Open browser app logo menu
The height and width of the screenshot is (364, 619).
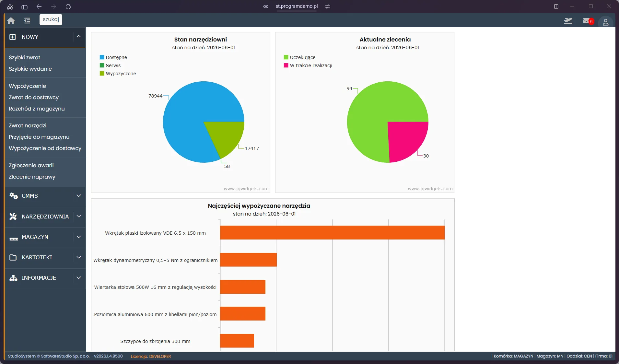(x=10, y=6)
